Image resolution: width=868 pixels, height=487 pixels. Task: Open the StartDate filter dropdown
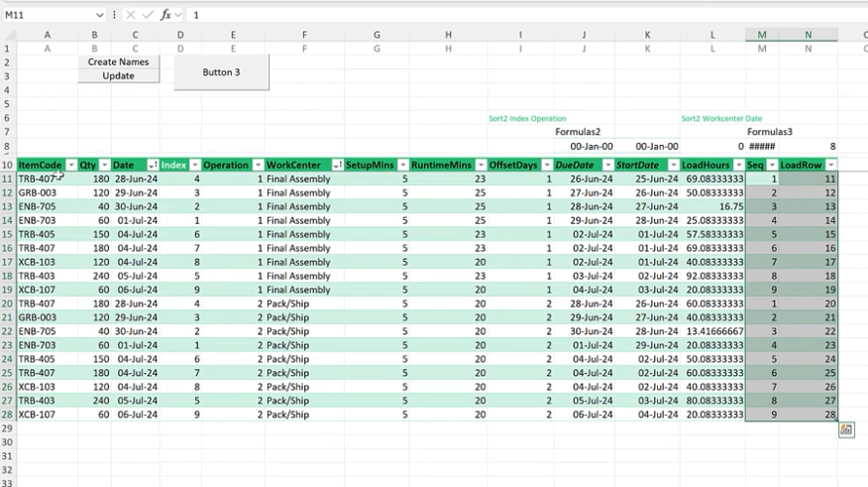673,165
